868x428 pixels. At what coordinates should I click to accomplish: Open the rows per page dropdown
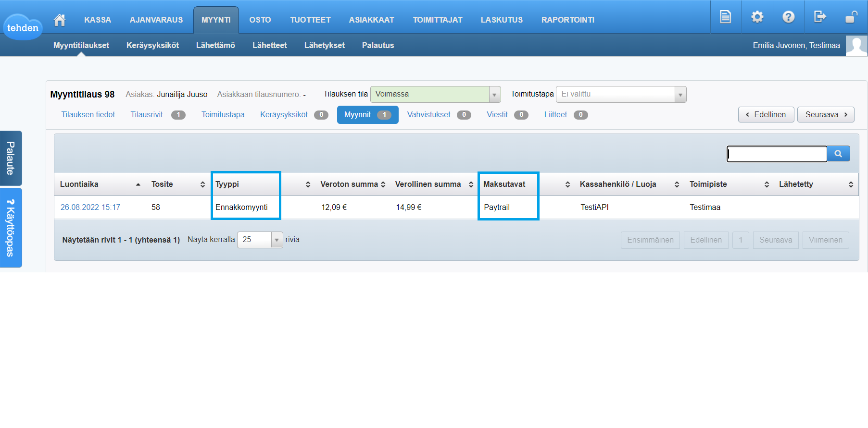pyautogui.click(x=277, y=240)
